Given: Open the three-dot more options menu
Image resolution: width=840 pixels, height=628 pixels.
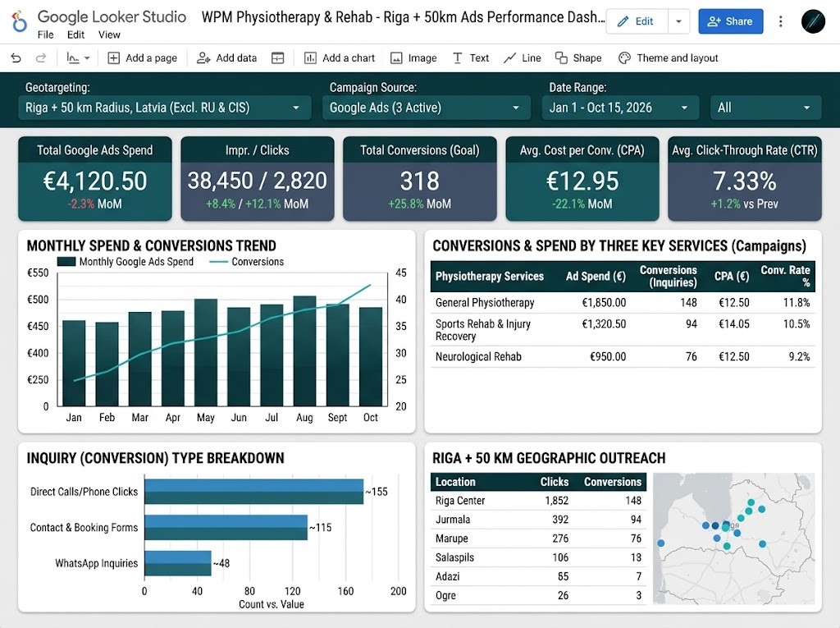Looking at the screenshot, I should (781, 21).
